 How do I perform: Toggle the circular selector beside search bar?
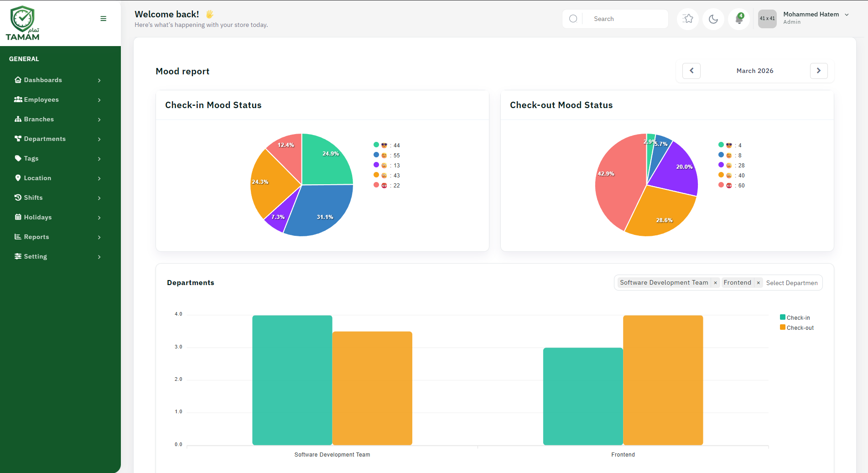(572, 19)
